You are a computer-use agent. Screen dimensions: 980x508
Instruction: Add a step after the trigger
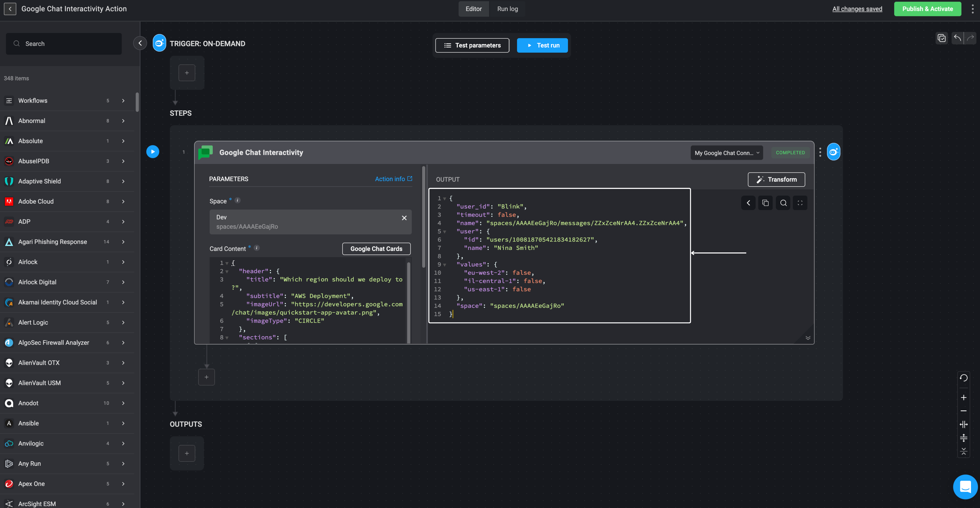point(187,73)
